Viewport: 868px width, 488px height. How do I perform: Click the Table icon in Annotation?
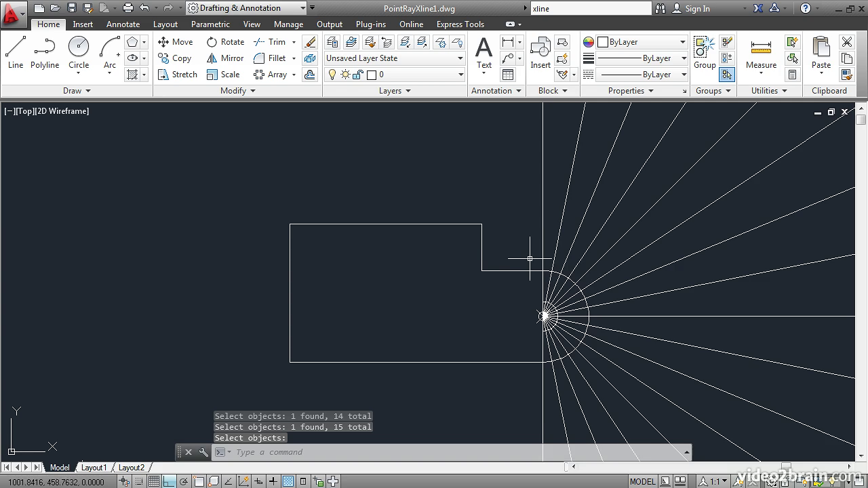point(508,75)
